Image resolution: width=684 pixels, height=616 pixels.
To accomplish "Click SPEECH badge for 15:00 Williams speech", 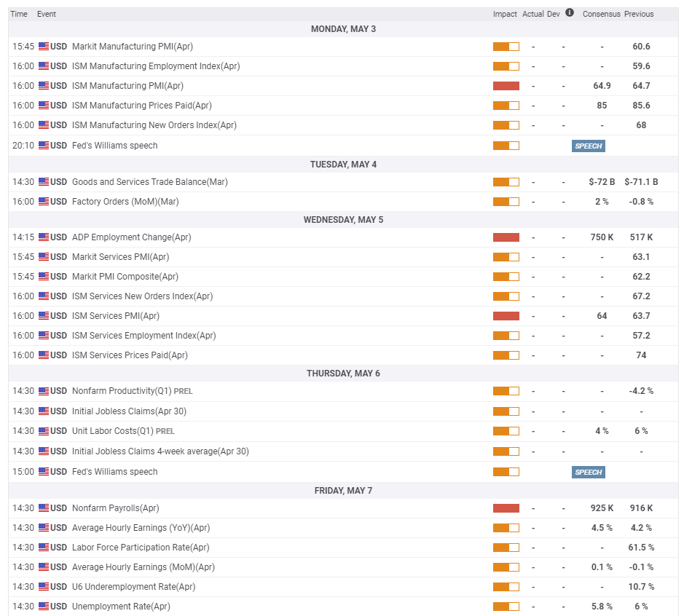I will 589,472.
